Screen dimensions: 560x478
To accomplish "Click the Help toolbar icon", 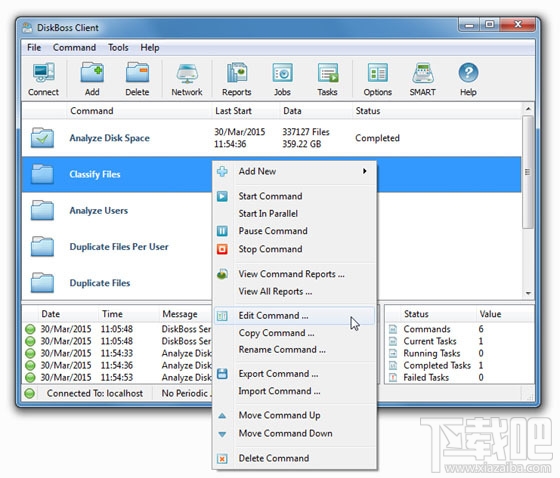I will click(468, 79).
